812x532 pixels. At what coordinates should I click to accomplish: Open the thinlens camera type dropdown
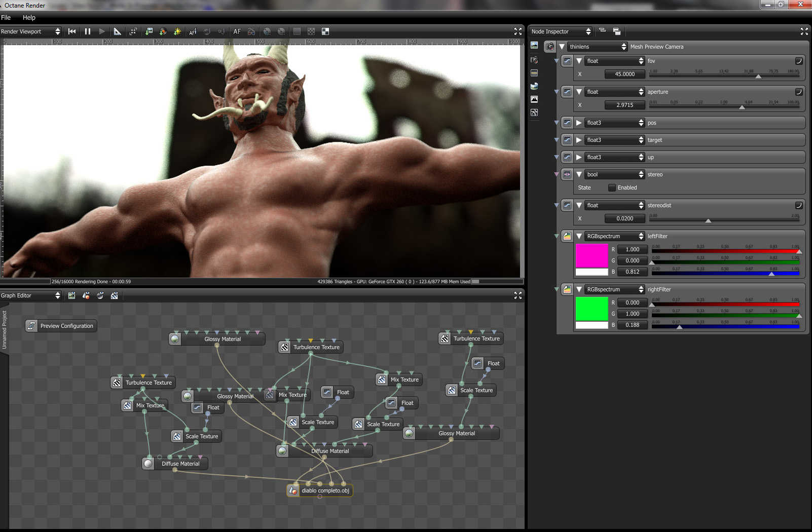(x=598, y=47)
